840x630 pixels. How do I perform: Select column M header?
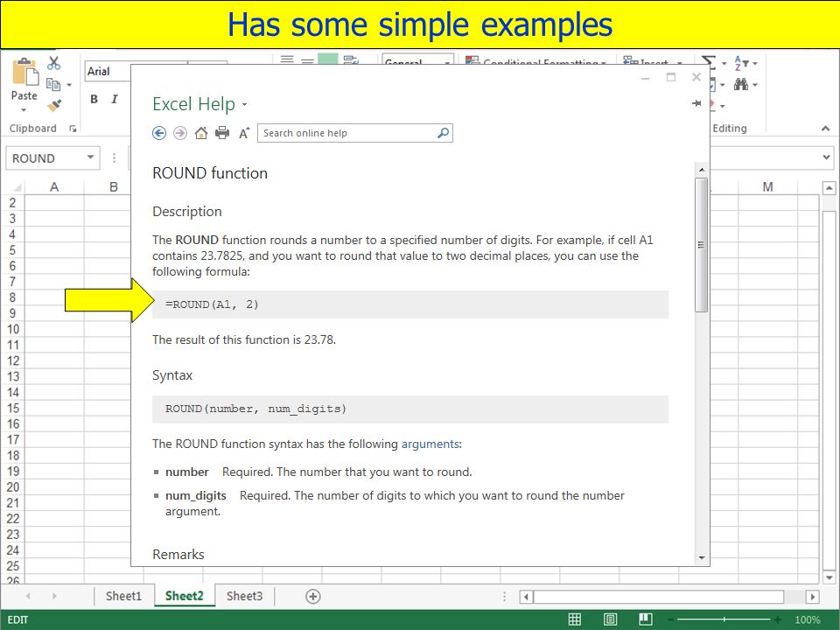click(x=767, y=187)
